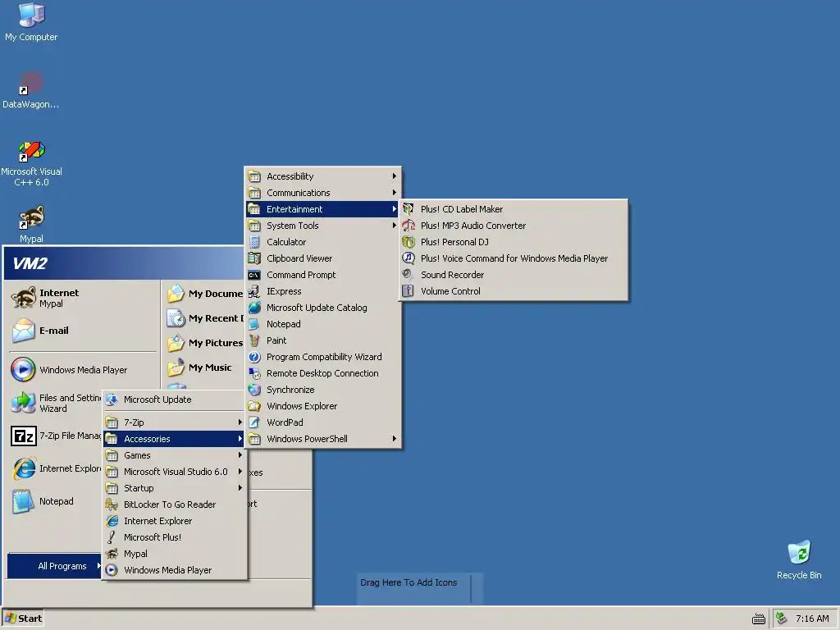This screenshot has height=630, width=840.
Task: Open Microsoft Plus! from All Programs
Action: (174, 537)
